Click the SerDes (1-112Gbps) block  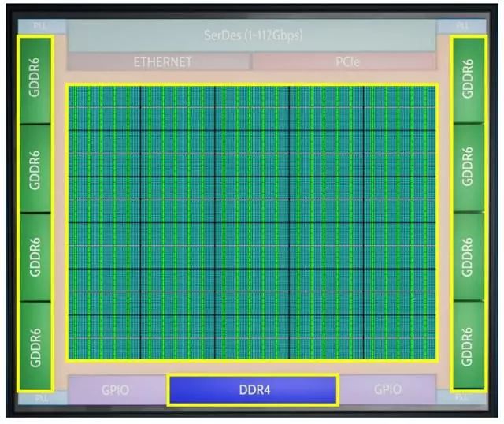[x=251, y=35]
